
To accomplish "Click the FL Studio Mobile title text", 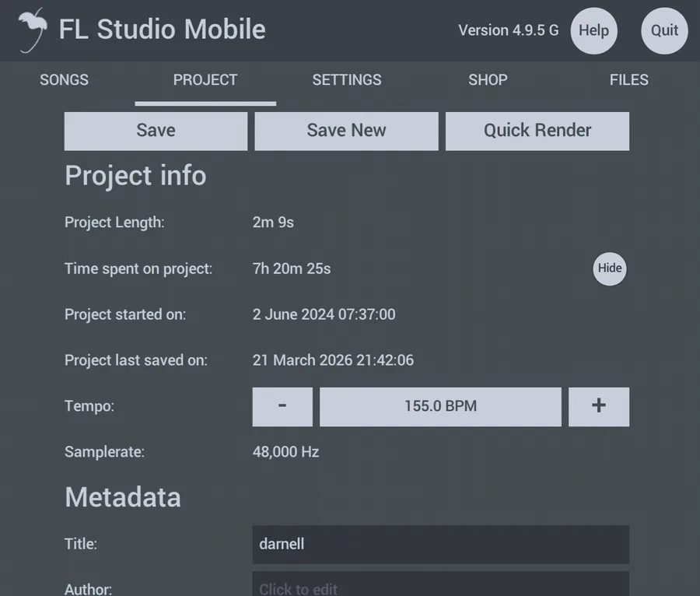I will click(x=163, y=30).
